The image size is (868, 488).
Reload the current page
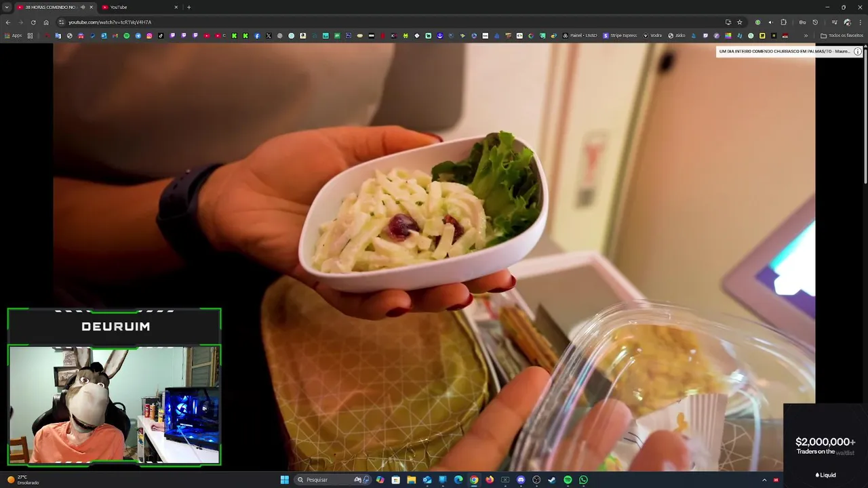[33, 22]
